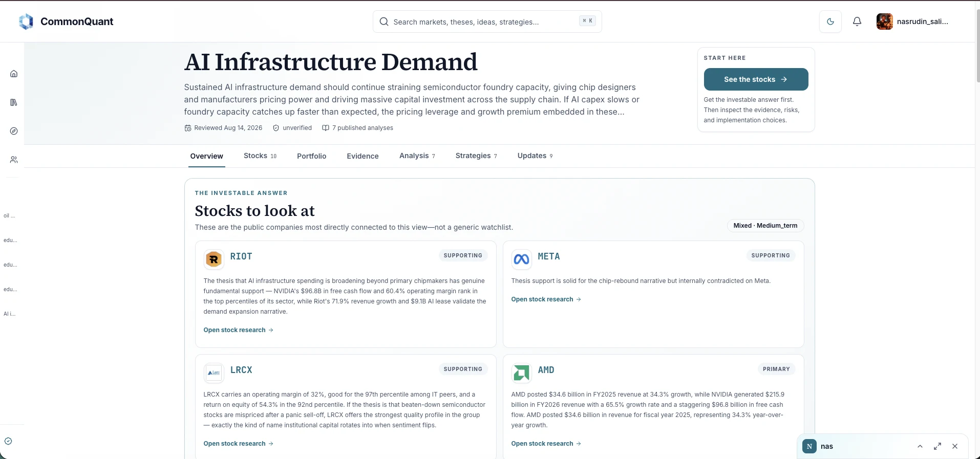Click the nasrudin_sali profile avatar
This screenshot has height=459, width=980.
pyautogui.click(x=885, y=21)
